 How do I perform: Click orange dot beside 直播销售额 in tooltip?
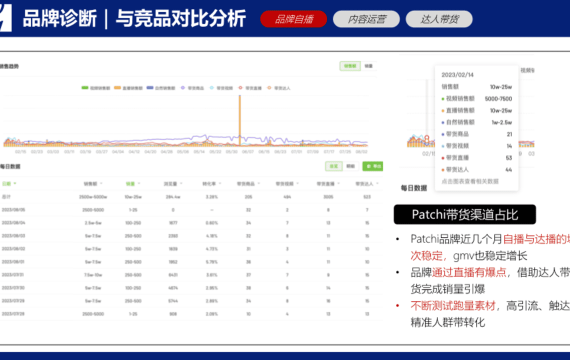(443, 111)
